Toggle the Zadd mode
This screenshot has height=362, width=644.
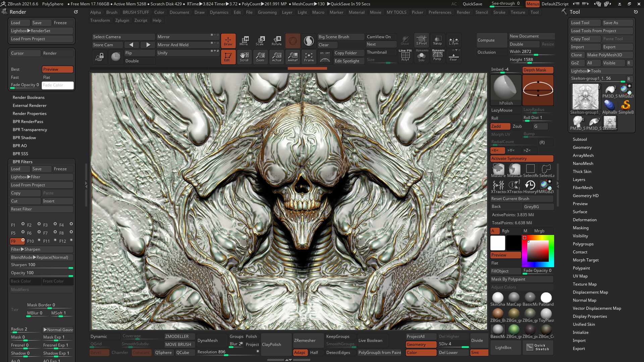coord(500,126)
